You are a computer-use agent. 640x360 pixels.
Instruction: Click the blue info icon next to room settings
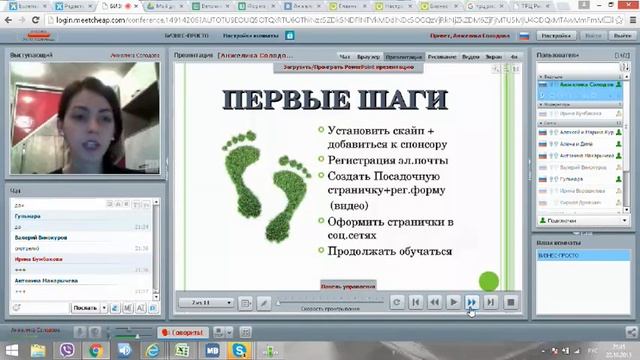(290, 36)
